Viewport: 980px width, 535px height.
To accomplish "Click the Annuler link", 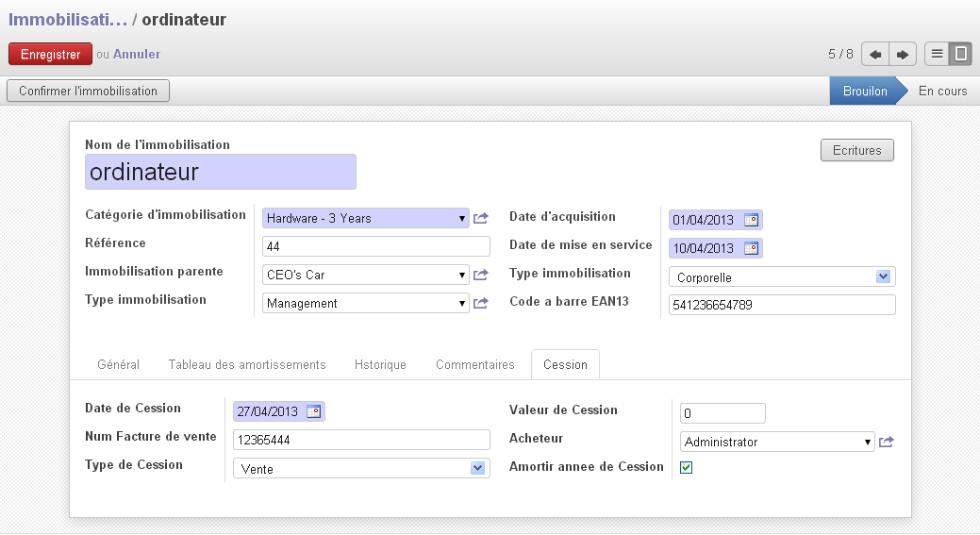I will [x=137, y=55].
